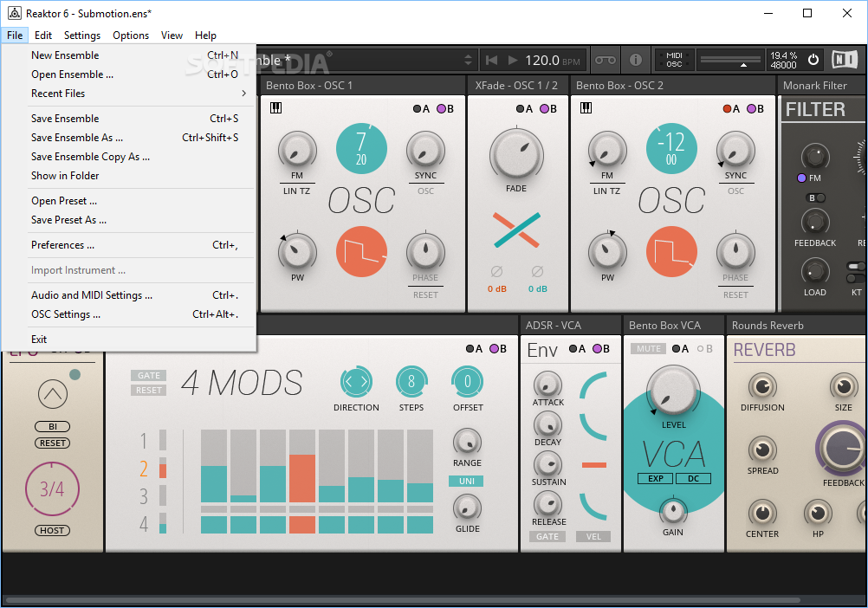Click the OFFSET dial showing 0
The height and width of the screenshot is (608, 868).
(x=467, y=382)
